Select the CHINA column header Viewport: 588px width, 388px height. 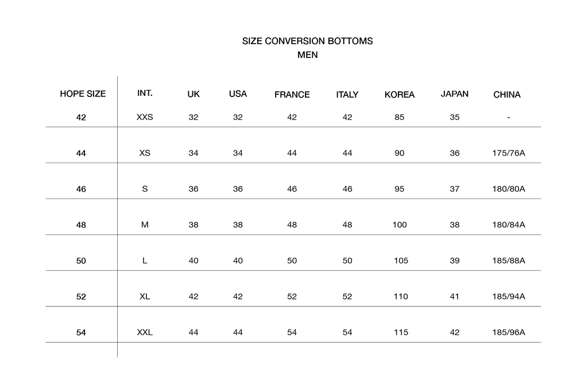click(x=507, y=95)
